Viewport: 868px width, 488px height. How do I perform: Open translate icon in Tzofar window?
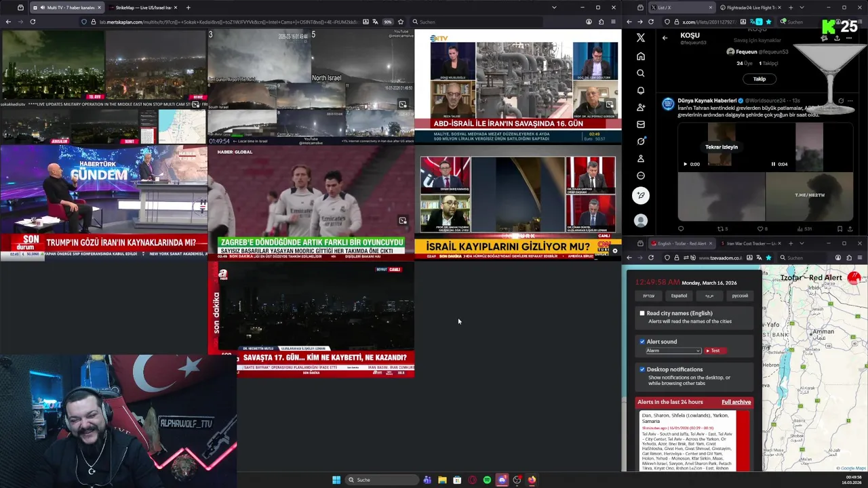759,258
